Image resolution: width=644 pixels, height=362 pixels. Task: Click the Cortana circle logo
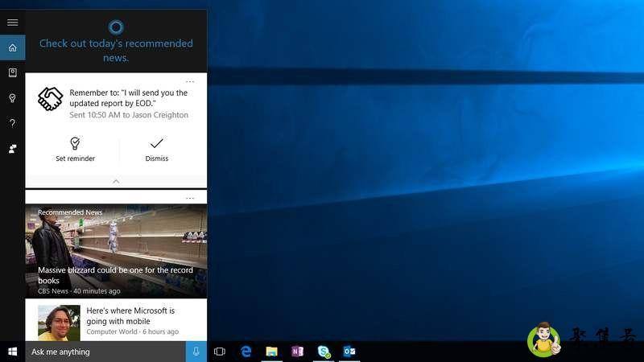pos(116,26)
